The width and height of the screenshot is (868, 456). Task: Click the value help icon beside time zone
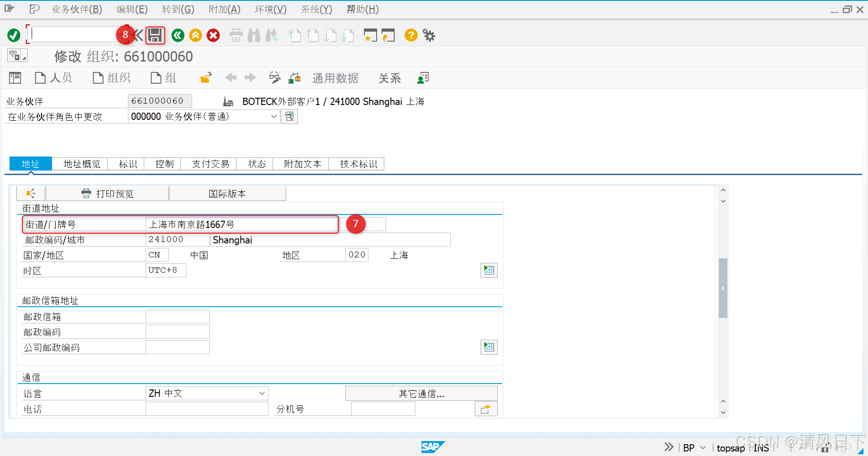click(489, 270)
